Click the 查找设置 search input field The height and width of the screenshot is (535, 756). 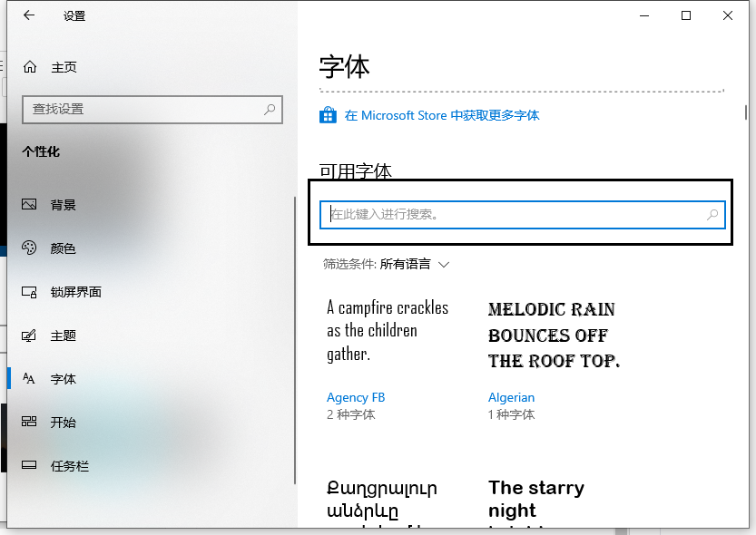152,110
